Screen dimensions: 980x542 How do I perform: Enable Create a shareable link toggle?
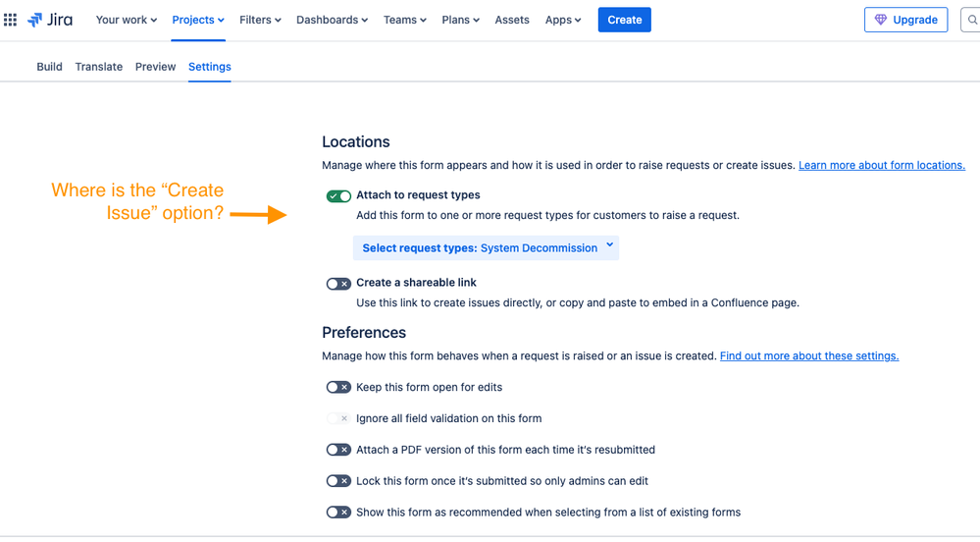coord(338,284)
